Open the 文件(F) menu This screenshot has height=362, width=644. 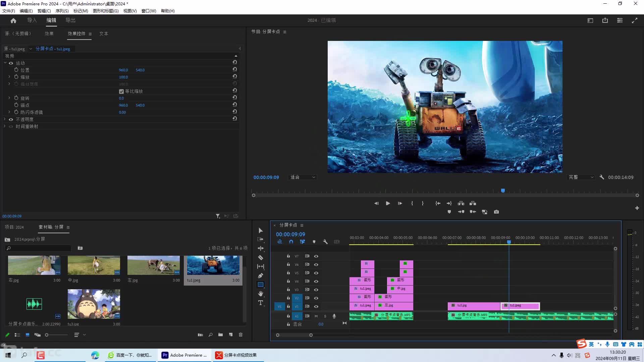9,11
